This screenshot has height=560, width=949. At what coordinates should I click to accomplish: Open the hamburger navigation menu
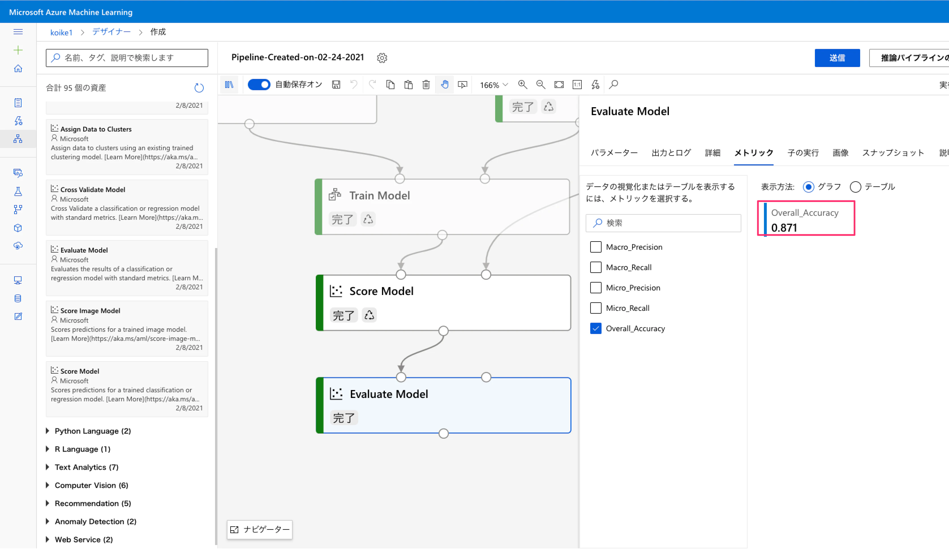18,32
